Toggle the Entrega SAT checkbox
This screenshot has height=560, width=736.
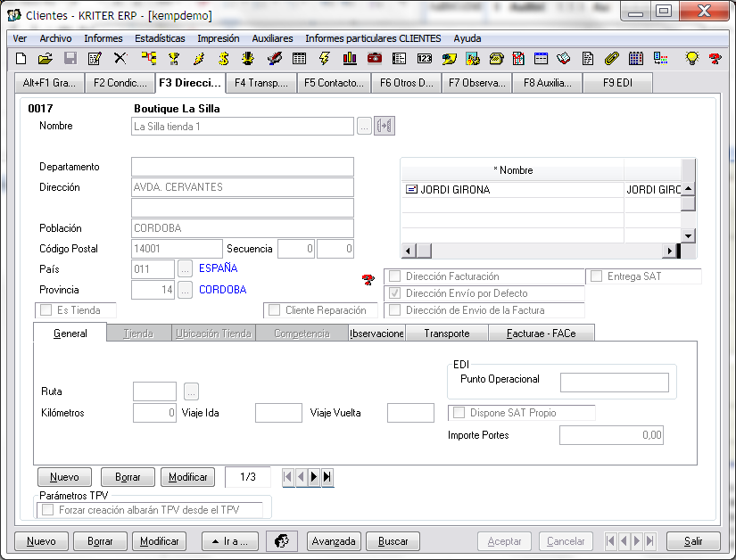pyautogui.click(x=596, y=276)
